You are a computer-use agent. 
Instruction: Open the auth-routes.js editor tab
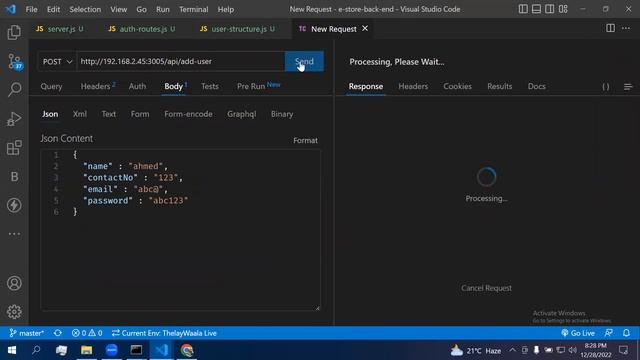(x=142, y=29)
